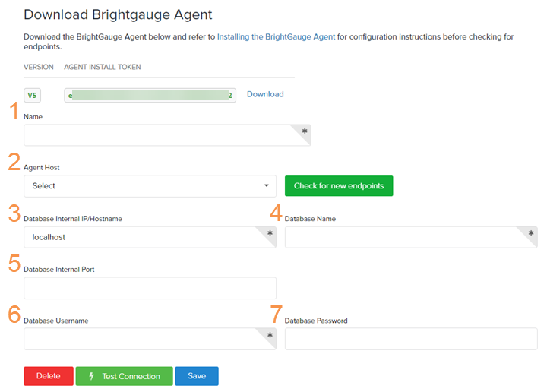Click the VERSION column header
The image size is (547, 392).
click(x=39, y=67)
